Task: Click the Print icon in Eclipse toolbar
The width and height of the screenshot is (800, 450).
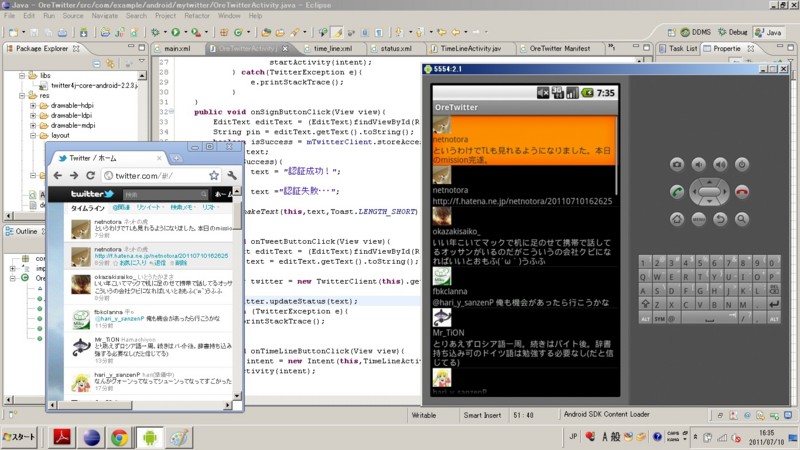Action: coord(62,32)
